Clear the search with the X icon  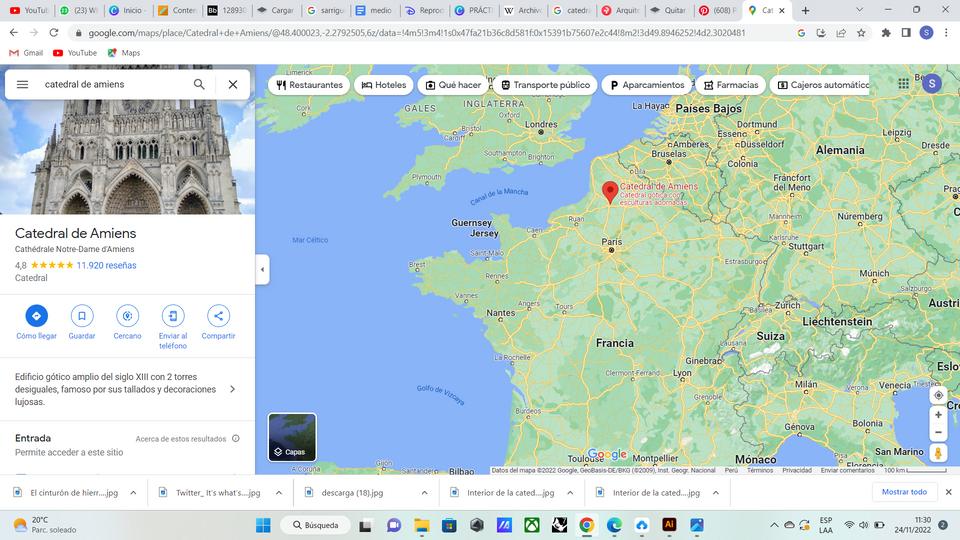click(233, 84)
